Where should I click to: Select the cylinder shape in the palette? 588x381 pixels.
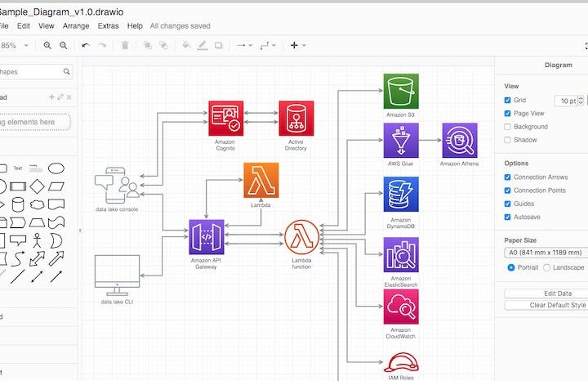[x=18, y=204]
